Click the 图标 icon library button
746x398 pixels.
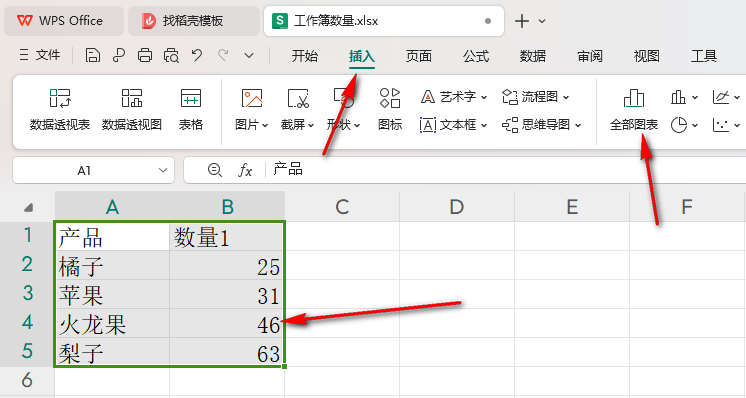390,109
